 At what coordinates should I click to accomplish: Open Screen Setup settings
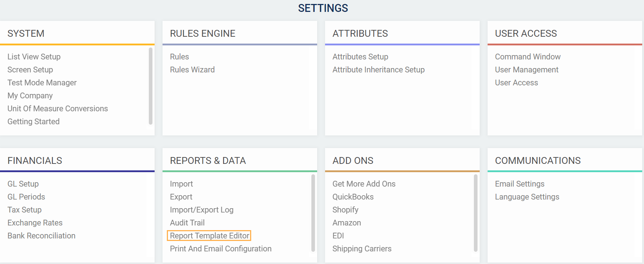(x=30, y=70)
